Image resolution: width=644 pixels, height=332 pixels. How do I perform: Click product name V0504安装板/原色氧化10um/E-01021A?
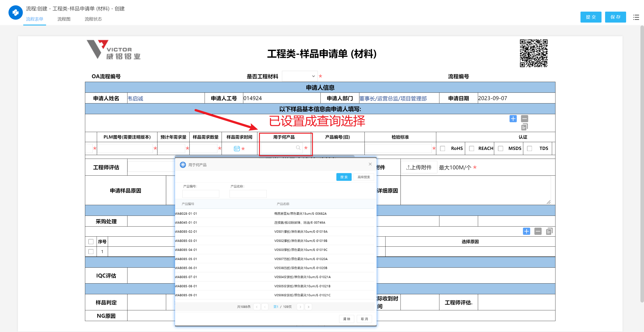(302, 277)
